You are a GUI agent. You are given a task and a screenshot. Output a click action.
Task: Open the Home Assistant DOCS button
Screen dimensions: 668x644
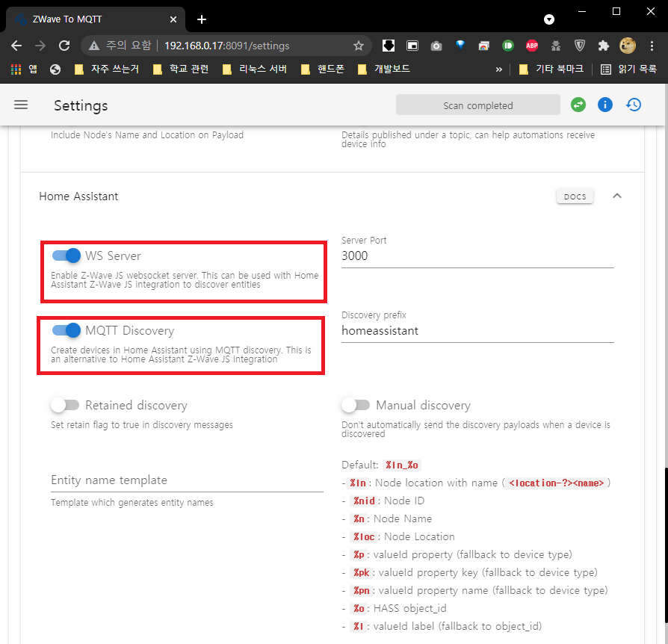575,196
